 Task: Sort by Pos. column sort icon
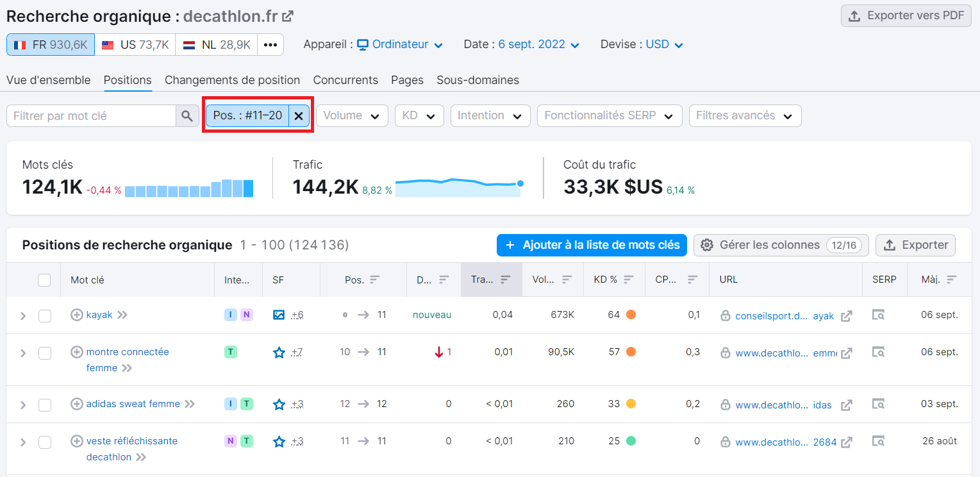(x=375, y=280)
